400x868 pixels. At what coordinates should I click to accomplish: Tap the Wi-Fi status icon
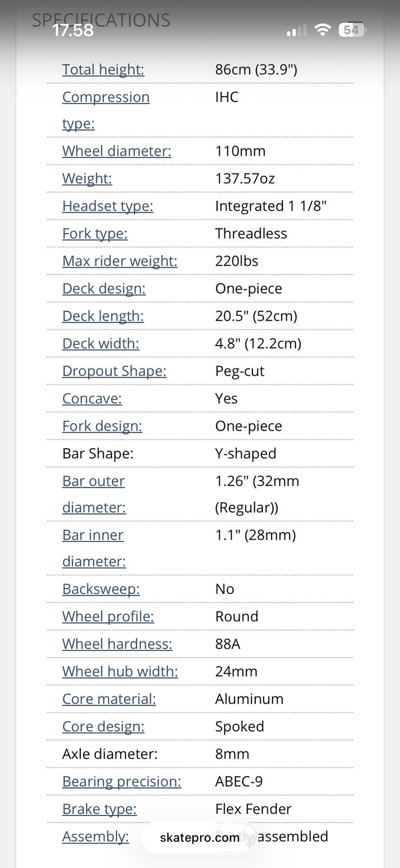pyautogui.click(x=322, y=30)
